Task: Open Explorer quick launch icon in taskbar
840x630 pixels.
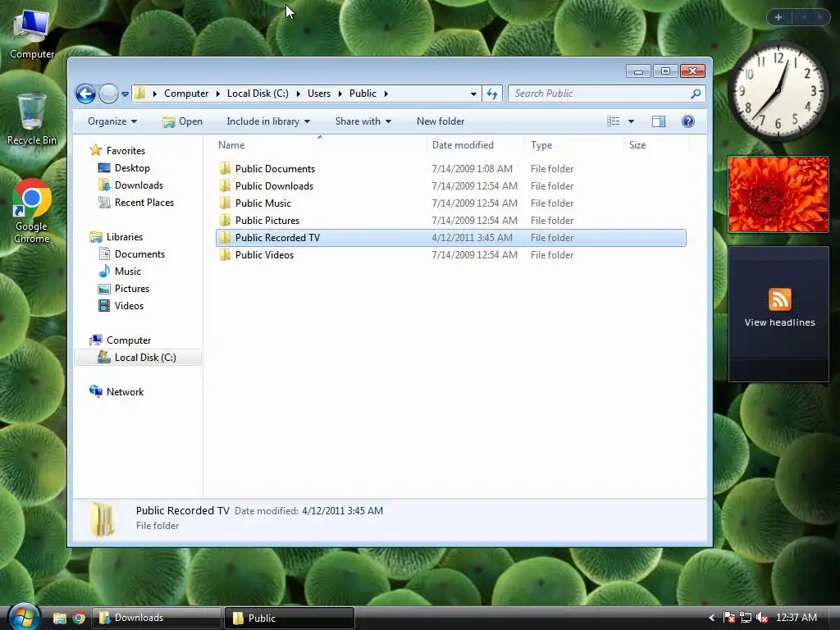Action: click(59, 619)
